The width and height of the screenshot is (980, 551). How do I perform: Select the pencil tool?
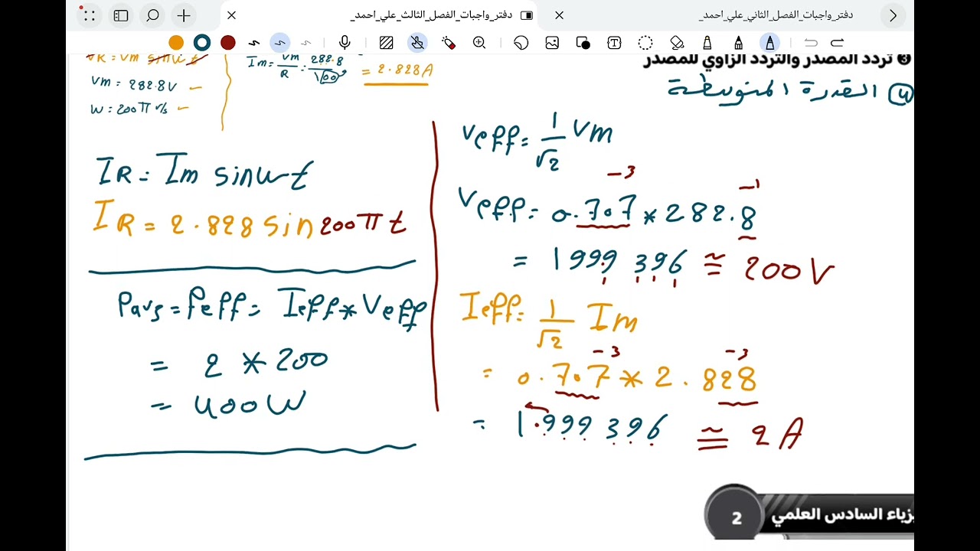738,43
